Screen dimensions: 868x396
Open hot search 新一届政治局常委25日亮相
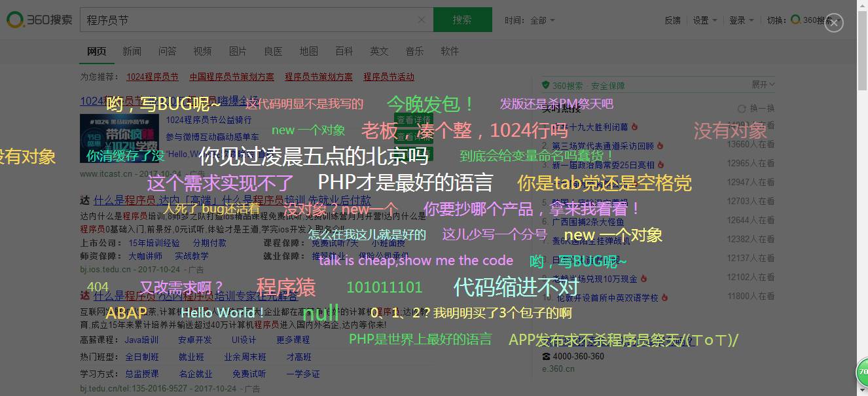[603, 164]
